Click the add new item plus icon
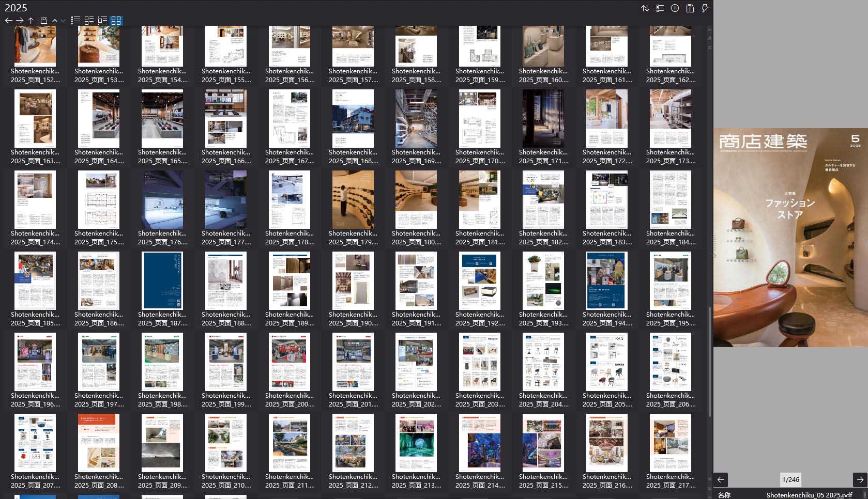This screenshot has width=868, height=499. pos(675,8)
